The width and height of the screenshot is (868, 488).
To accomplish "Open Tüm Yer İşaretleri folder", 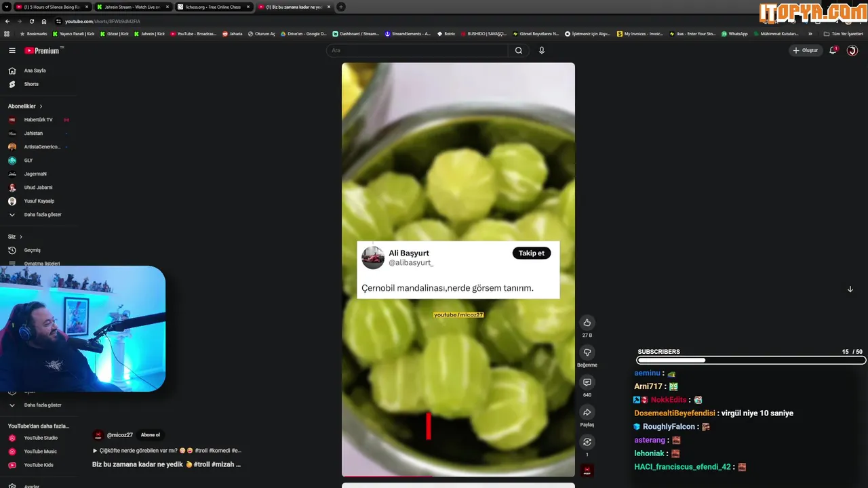I will click(x=844, y=33).
